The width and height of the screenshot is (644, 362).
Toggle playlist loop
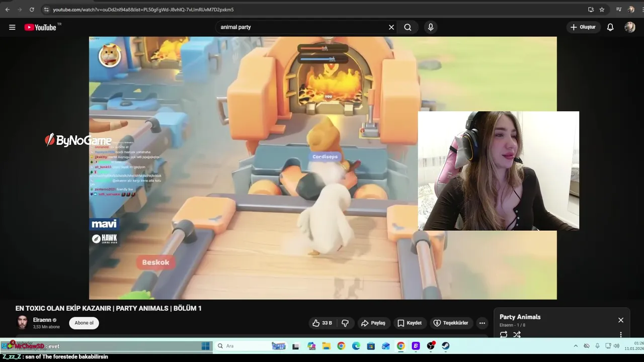[504, 335]
